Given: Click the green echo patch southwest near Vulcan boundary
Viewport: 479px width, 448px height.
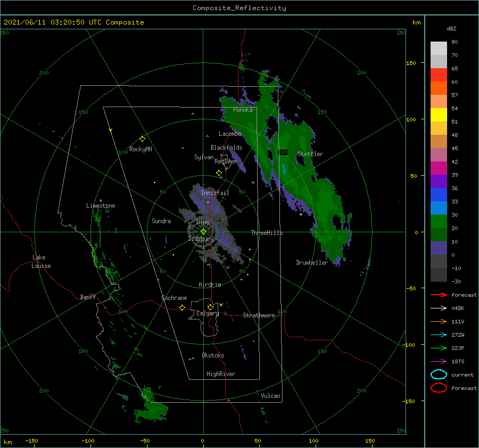Looking at the screenshot, I should [152, 405].
